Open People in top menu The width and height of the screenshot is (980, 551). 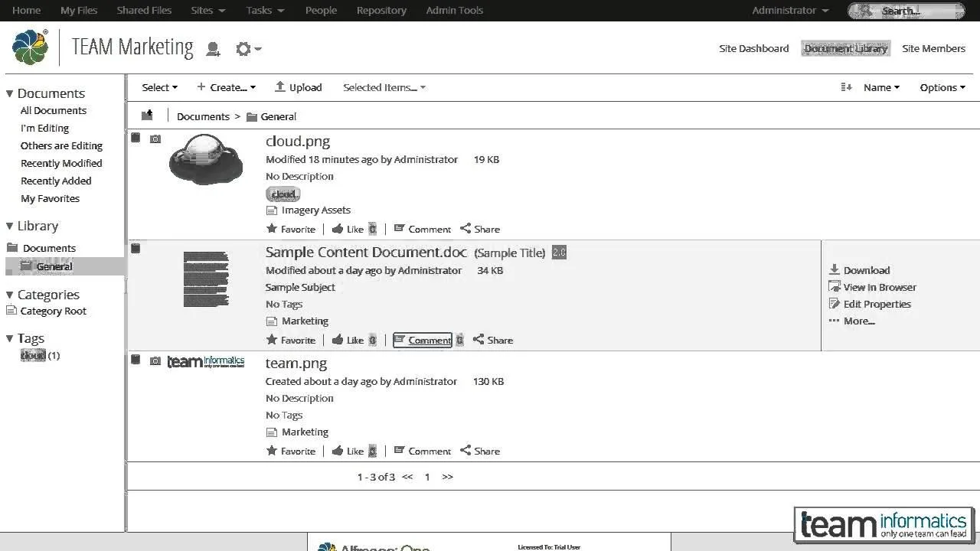[x=321, y=11]
